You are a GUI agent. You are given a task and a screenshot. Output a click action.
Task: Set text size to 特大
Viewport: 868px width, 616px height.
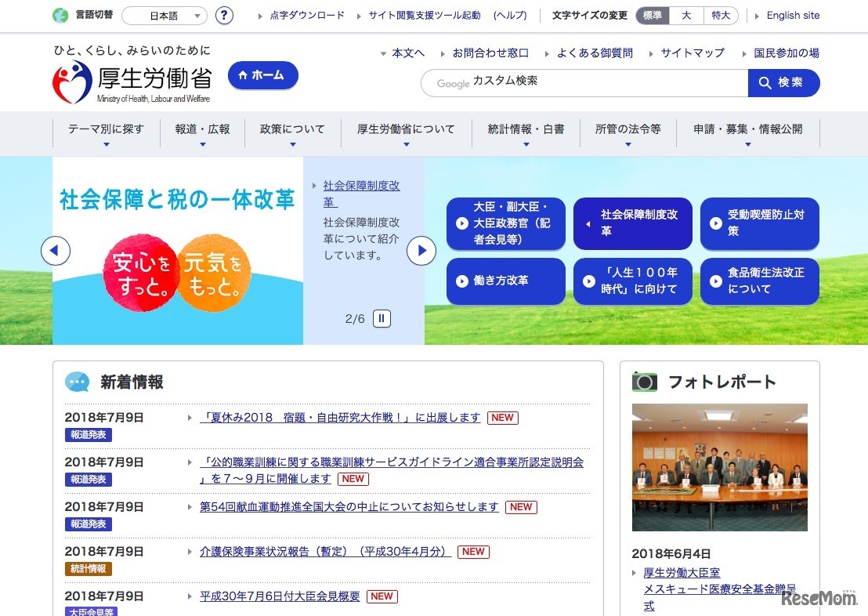[x=720, y=15]
